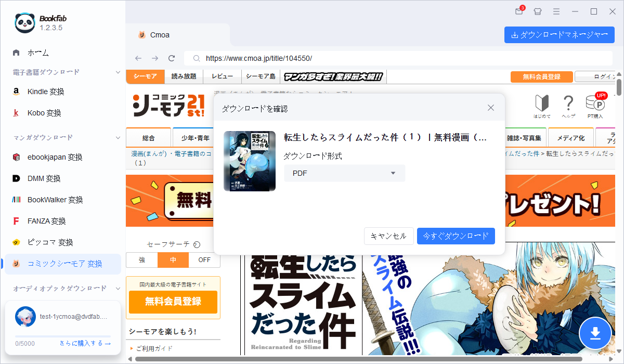This screenshot has width=624, height=364.
Task: Click the vertical page scrollbar
Action: 619,88
